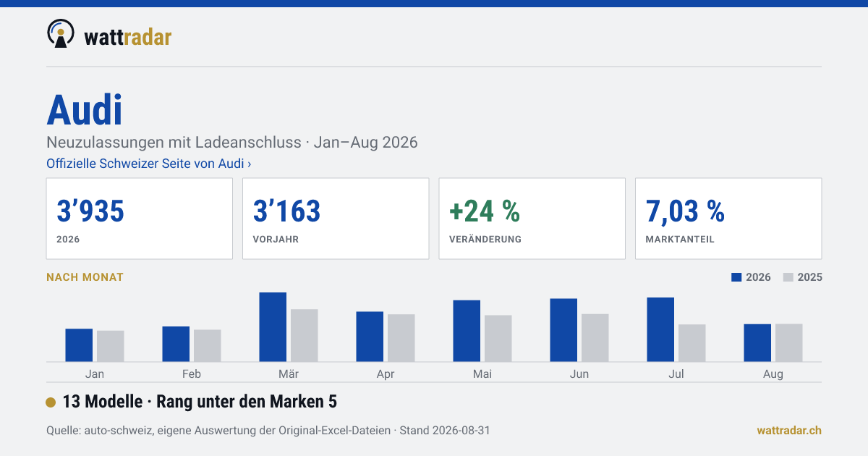Click the grey 2025 bar for Aug
Screen dimensions: 868x456
[x=789, y=343]
